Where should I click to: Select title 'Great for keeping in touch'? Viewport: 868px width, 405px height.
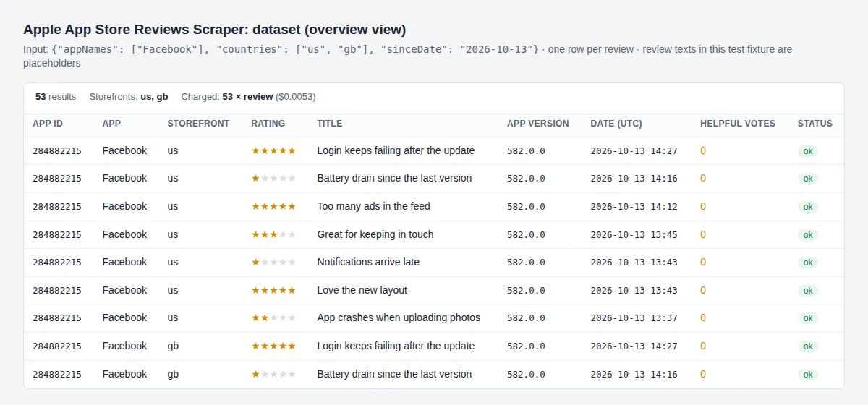click(x=375, y=234)
